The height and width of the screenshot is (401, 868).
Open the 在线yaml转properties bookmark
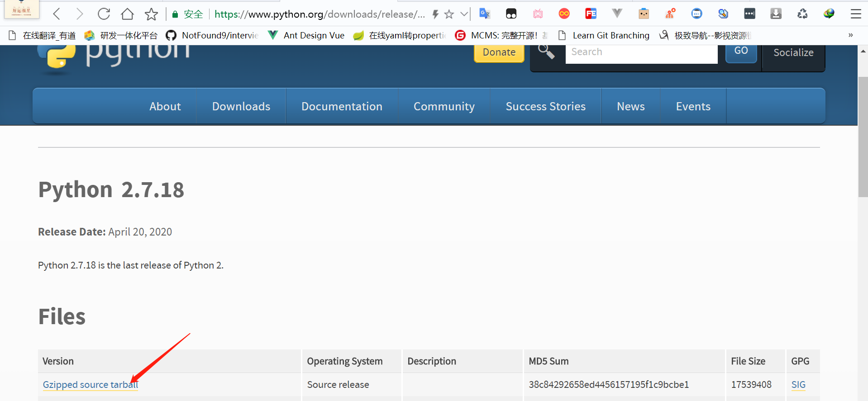[x=400, y=35]
